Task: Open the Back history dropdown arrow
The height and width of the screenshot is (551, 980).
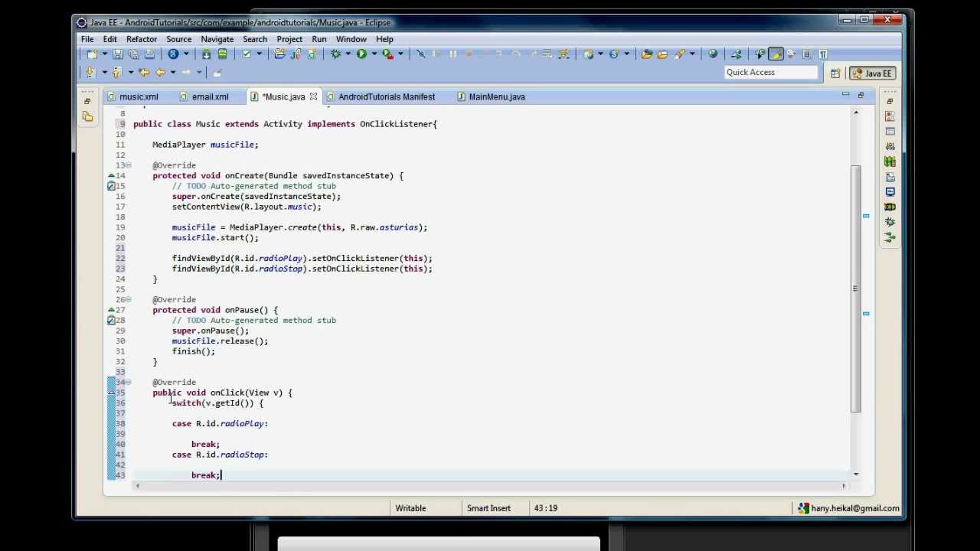Action: pos(173,73)
